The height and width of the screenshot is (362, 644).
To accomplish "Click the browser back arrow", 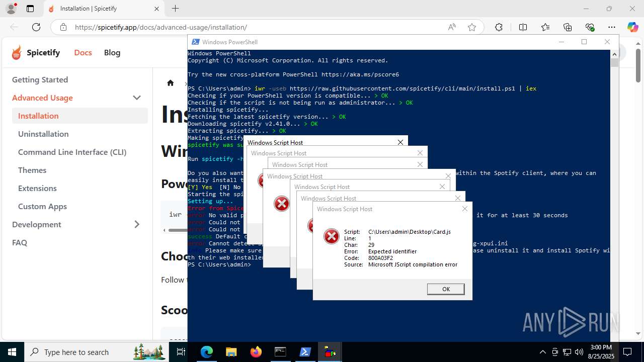I will 14,27.
